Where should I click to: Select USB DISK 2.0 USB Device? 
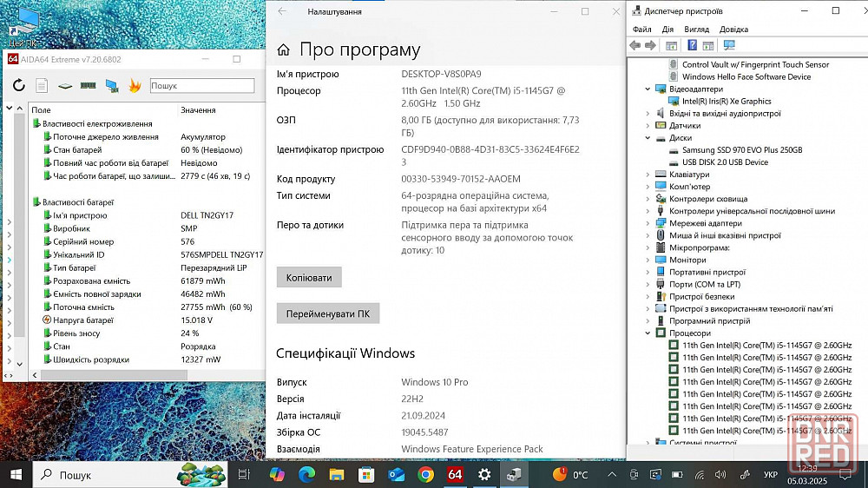pos(725,162)
